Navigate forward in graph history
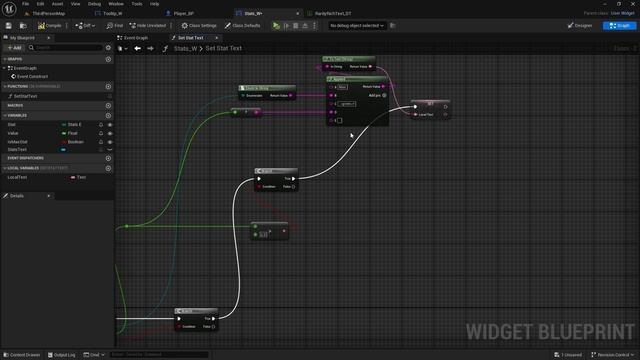The height and width of the screenshot is (360, 640). point(150,49)
